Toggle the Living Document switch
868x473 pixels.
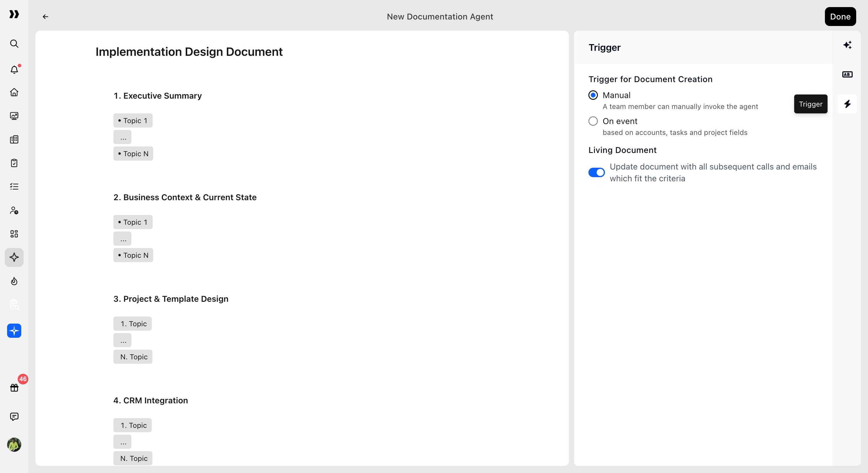coord(596,172)
